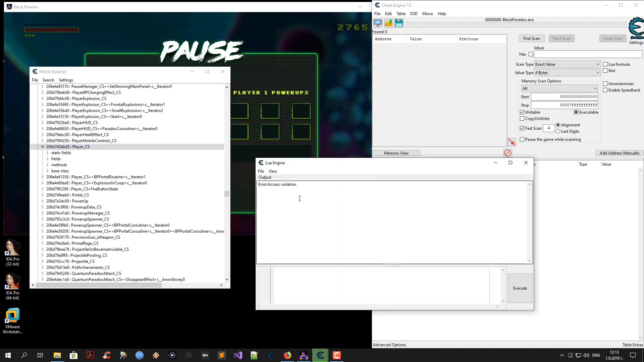The image size is (644, 362).
Task: Click the red no-entry clear list icon
Action: pos(507,153)
